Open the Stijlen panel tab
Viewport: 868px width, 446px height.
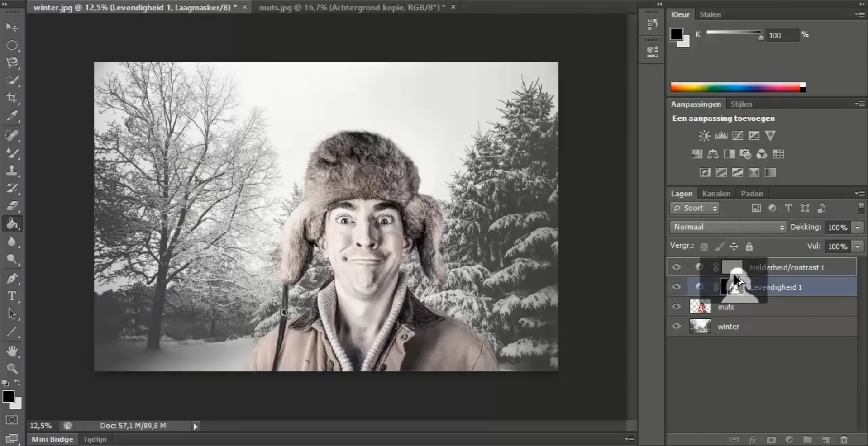point(741,104)
